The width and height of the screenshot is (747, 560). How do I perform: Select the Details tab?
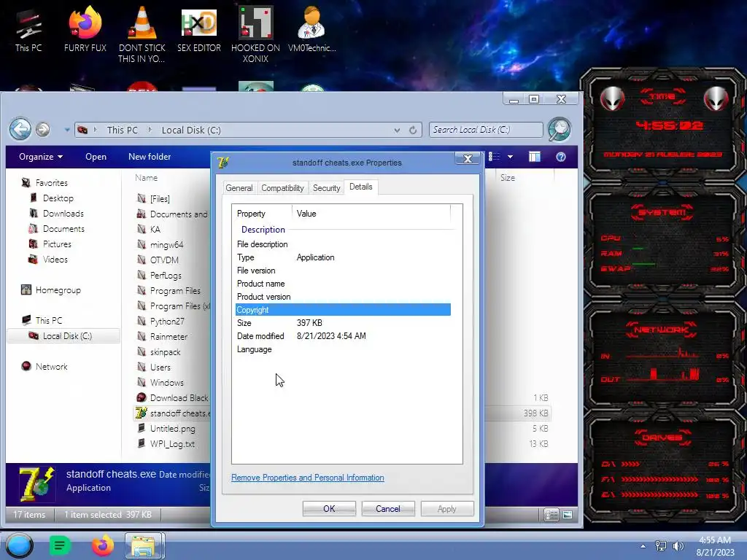[360, 187]
